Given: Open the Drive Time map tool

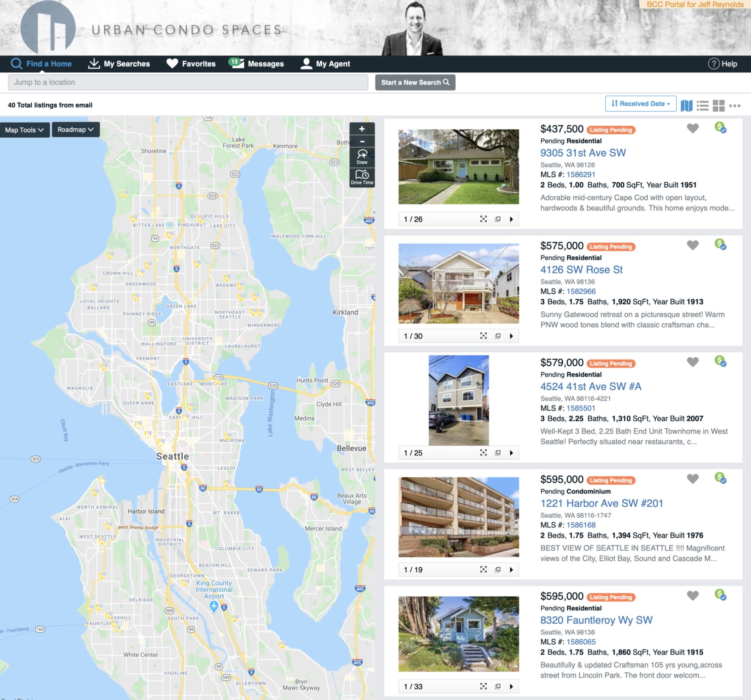Looking at the screenshot, I should click(x=362, y=177).
